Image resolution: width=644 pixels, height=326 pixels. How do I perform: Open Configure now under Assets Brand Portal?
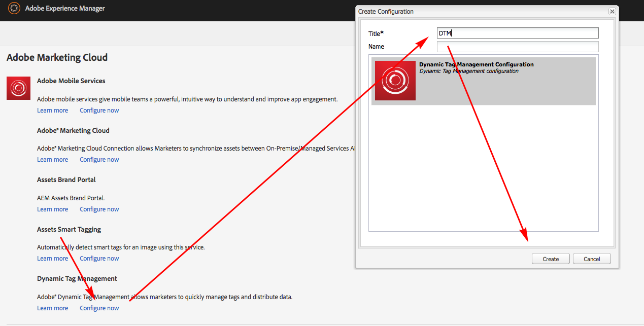click(99, 209)
